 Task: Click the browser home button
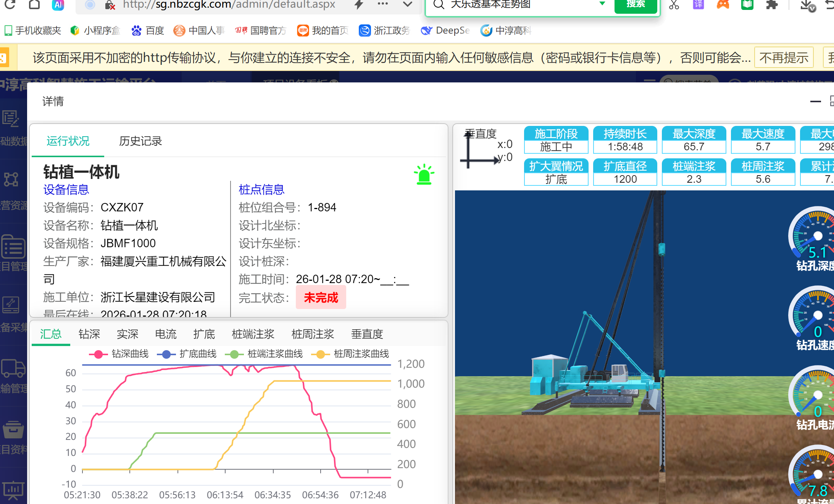tap(34, 4)
